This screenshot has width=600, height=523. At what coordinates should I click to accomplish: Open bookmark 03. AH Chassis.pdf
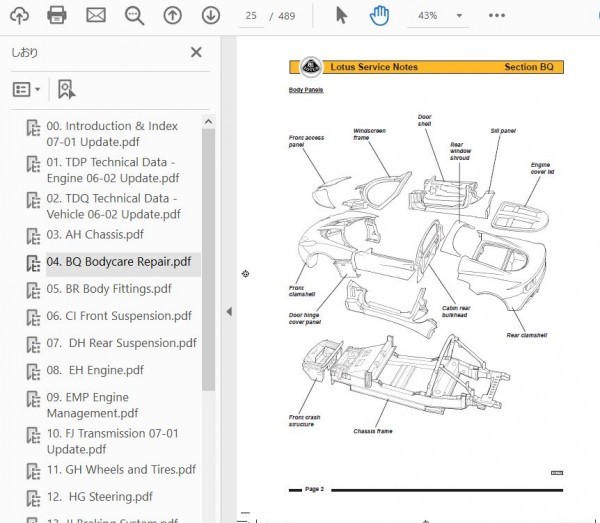pos(95,234)
